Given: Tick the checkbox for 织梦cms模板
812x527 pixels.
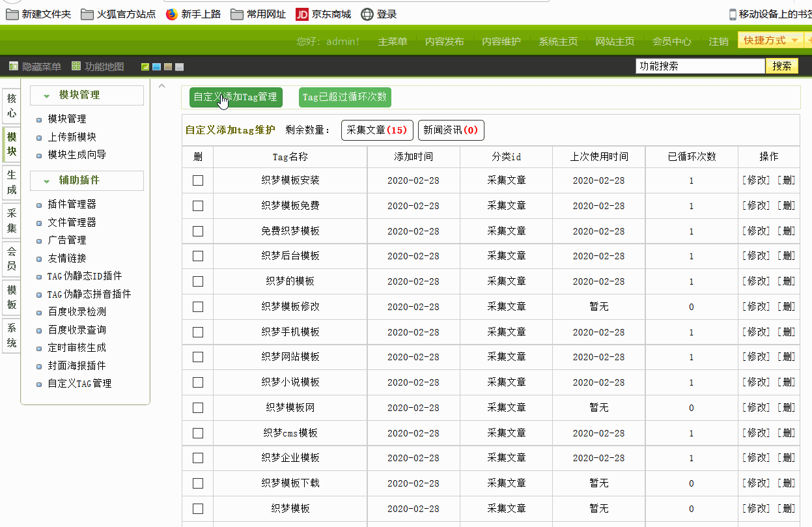Looking at the screenshot, I should pyautogui.click(x=197, y=433).
